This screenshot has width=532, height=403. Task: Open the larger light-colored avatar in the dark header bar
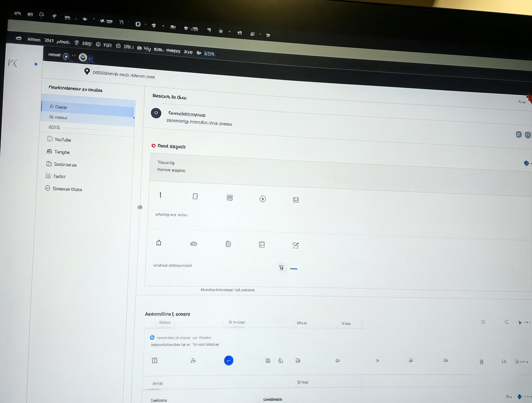click(83, 58)
